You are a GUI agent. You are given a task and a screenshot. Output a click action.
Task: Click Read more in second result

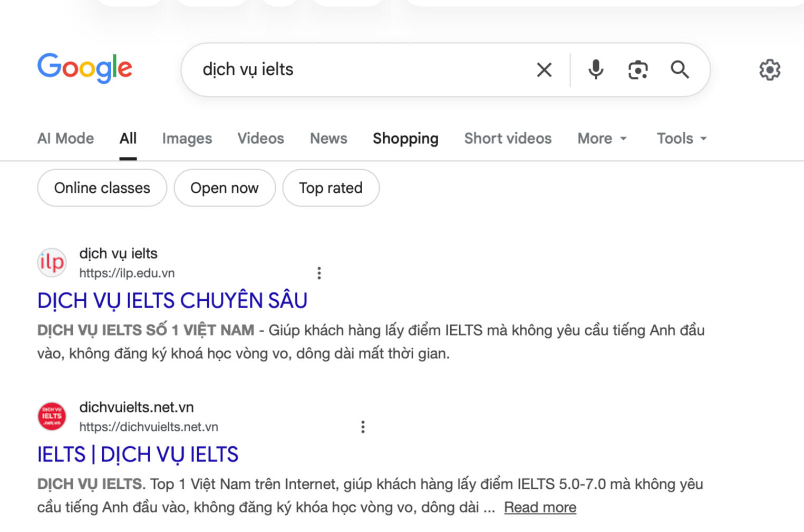(540, 507)
